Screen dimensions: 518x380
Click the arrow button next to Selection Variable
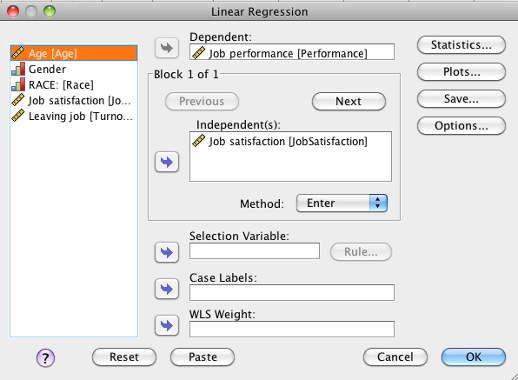coord(167,252)
